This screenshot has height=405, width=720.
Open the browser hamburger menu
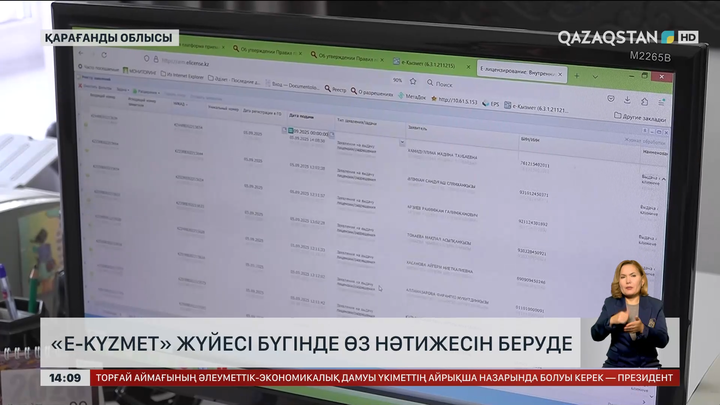tap(661, 103)
